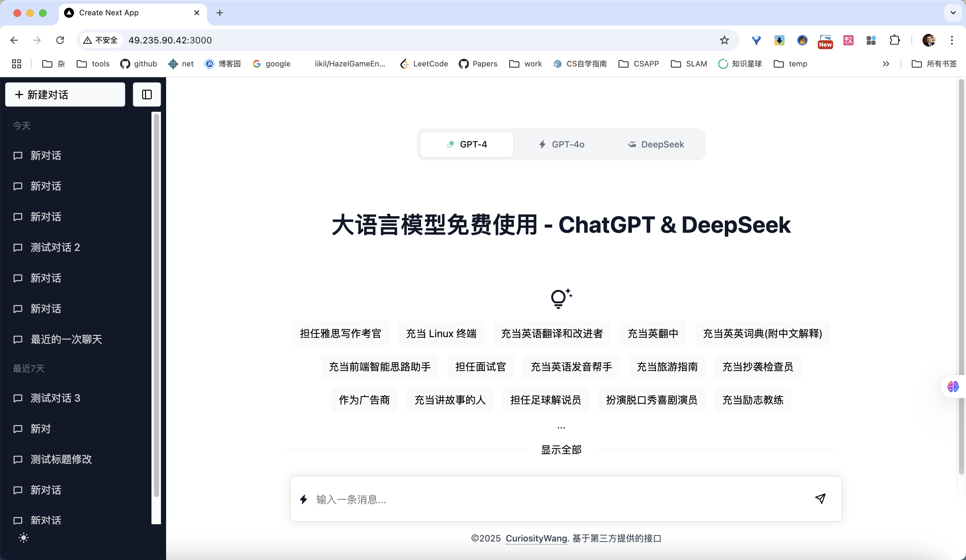Select the DeepSeek model tab
966x560 pixels.
[656, 144]
